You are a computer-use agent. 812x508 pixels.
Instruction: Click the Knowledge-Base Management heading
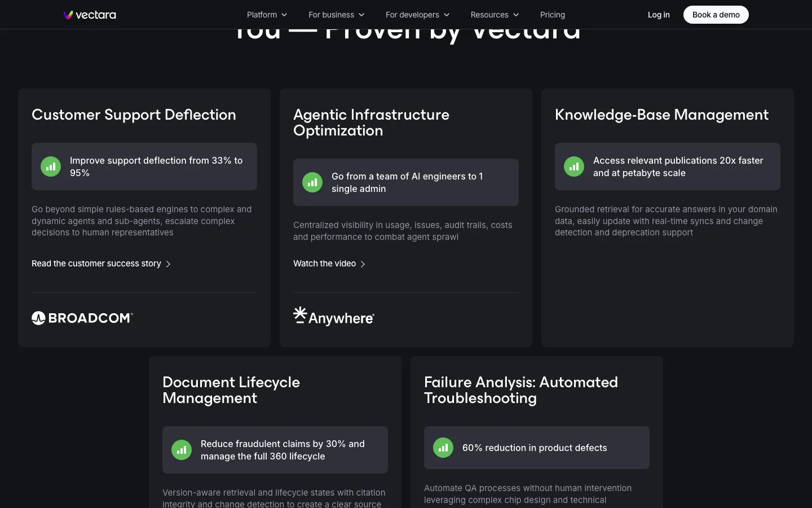tap(662, 115)
